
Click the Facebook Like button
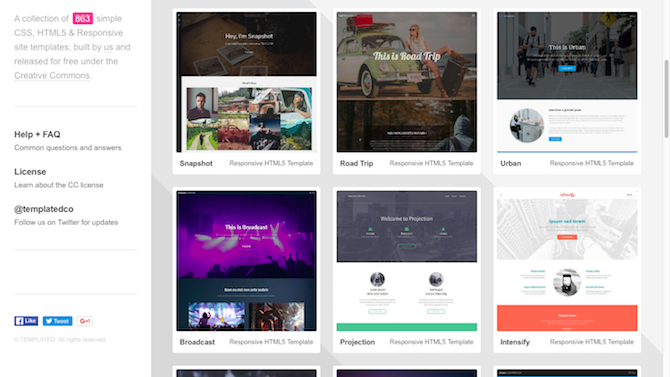26,321
